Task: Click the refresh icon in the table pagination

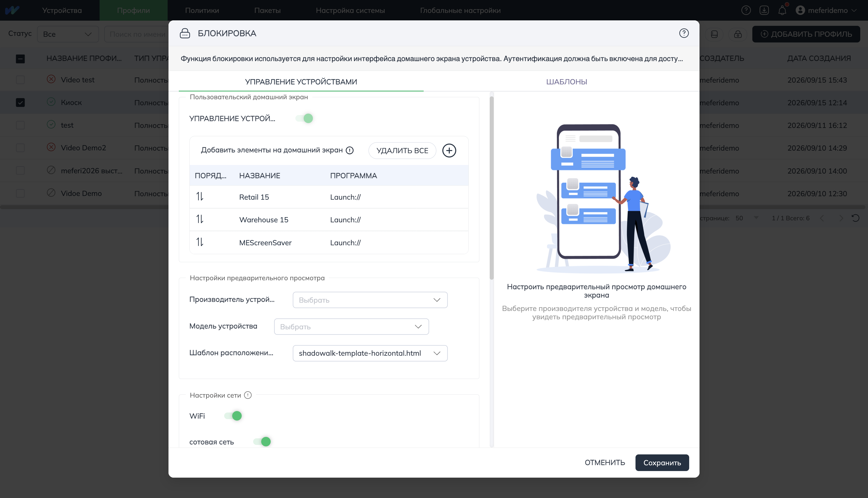Action: (855, 218)
